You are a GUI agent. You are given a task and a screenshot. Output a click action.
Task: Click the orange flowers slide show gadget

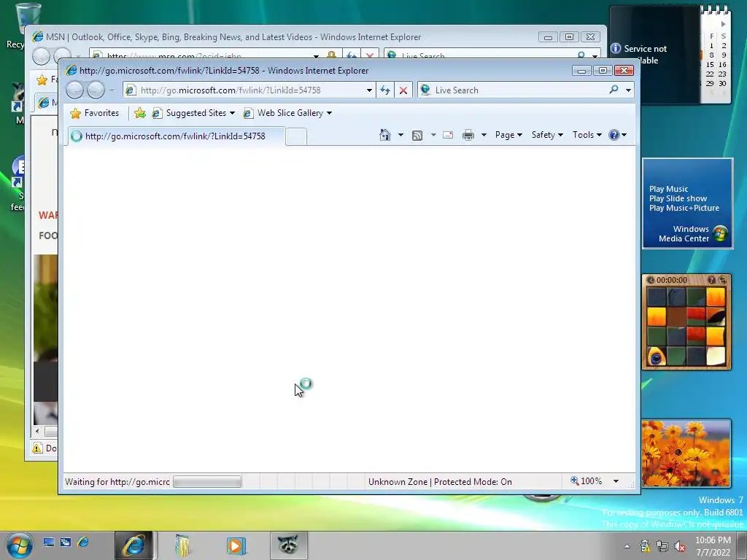686,453
